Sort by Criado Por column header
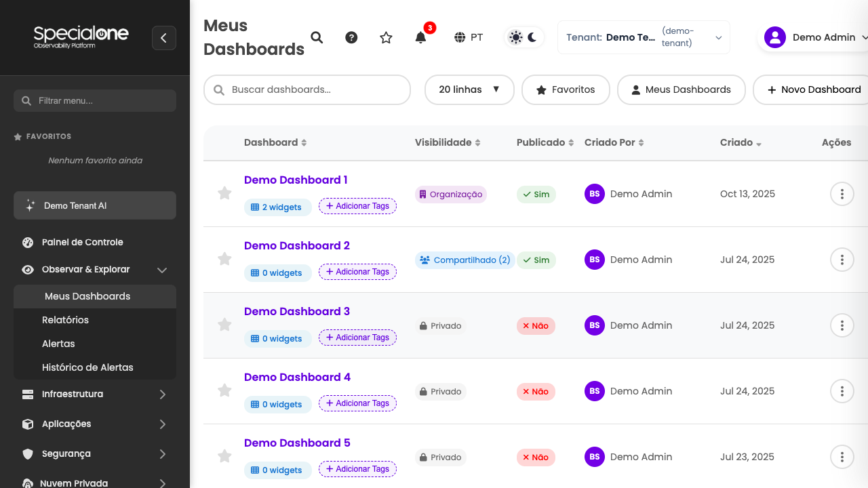Image resolution: width=868 pixels, height=488 pixels. (x=614, y=142)
